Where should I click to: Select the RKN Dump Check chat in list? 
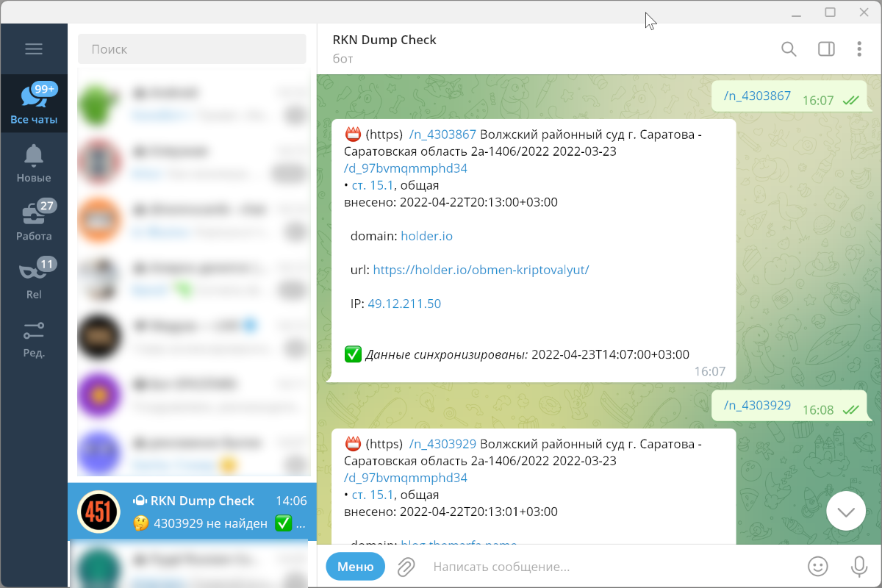coord(192,512)
